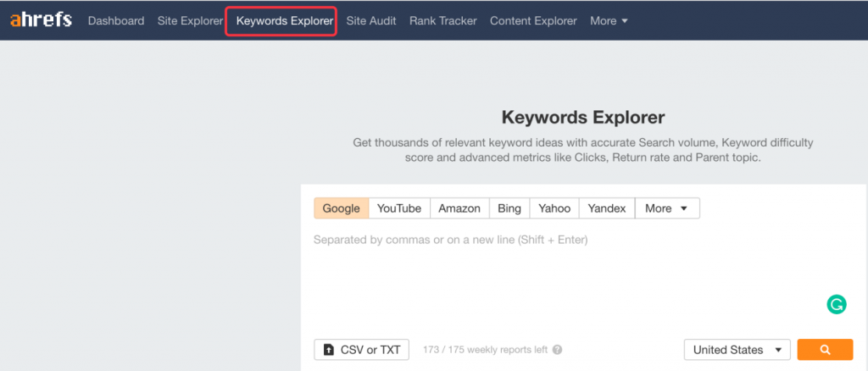This screenshot has width=868, height=371.
Task: Upload a CSV or TXT file
Action: tap(361, 350)
